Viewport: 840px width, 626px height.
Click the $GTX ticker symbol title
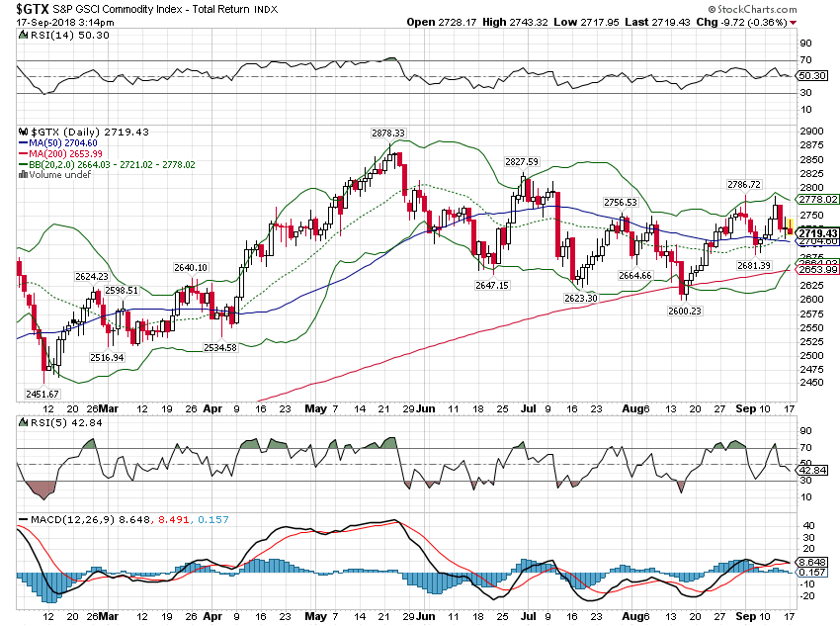click(x=33, y=9)
